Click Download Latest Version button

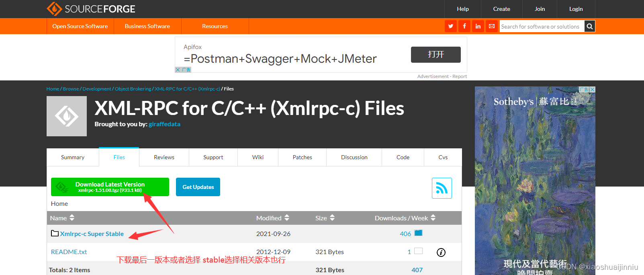[x=110, y=187]
